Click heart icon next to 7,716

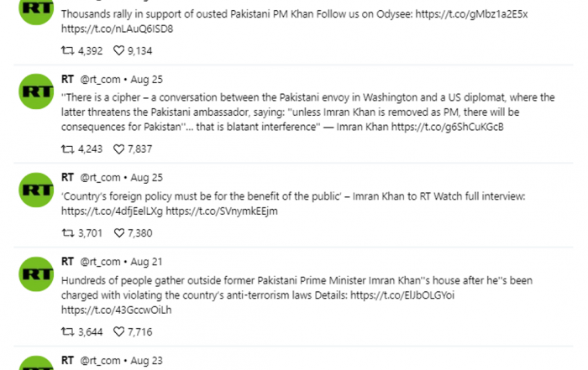[x=119, y=331]
